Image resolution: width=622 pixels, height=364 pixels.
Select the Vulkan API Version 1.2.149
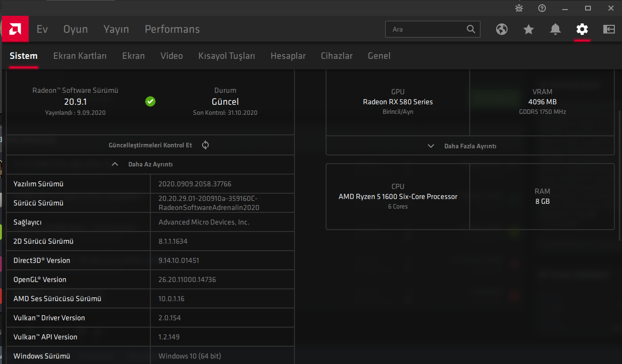click(169, 337)
